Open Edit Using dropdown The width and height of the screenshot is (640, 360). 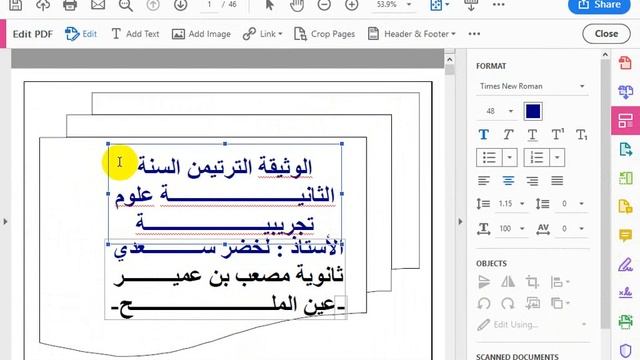(x=532, y=324)
